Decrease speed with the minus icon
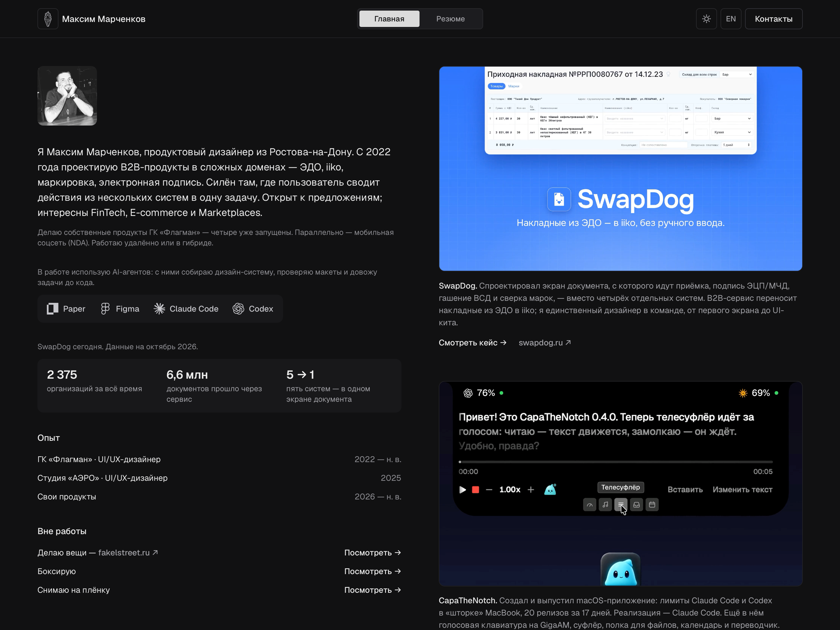The width and height of the screenshot is (840, 630). pyautogui.click(x=489, y=490)
